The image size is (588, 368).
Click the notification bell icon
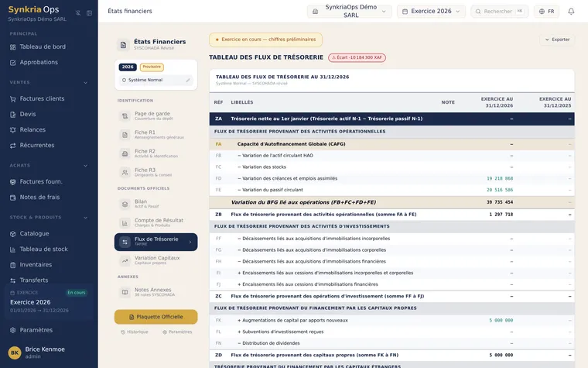pos(571,12)
